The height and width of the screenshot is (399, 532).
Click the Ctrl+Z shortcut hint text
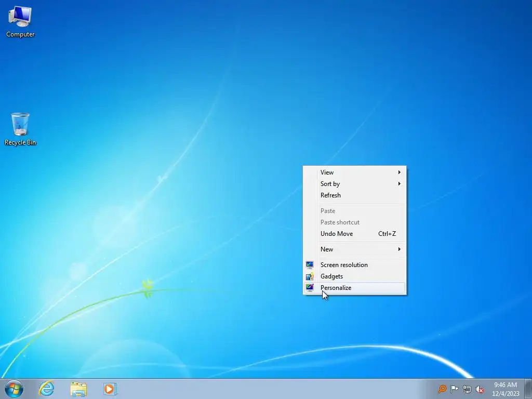point(387,234)
